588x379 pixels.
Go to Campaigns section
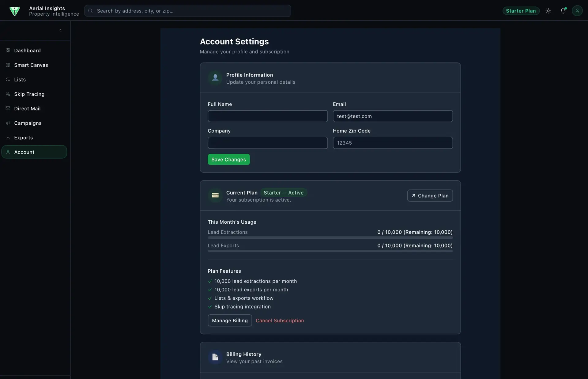tap(34, 123)
